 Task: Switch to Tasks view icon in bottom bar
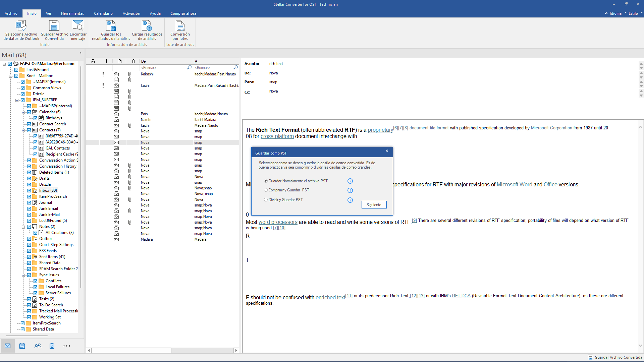click(52, 346)
